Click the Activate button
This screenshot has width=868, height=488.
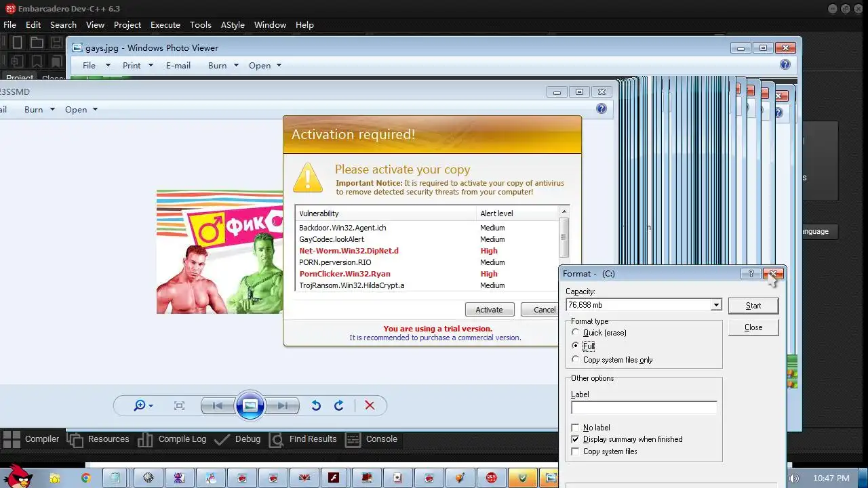coord(489,309)
